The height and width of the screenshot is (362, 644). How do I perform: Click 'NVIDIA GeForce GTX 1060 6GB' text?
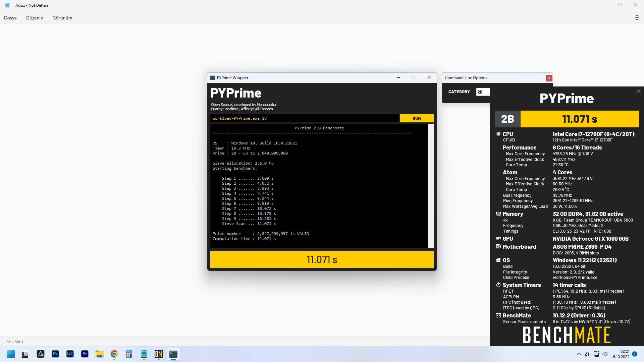tap(590, 239)
